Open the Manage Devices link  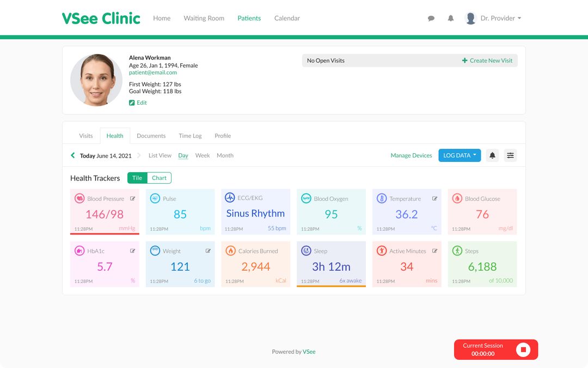411,155
